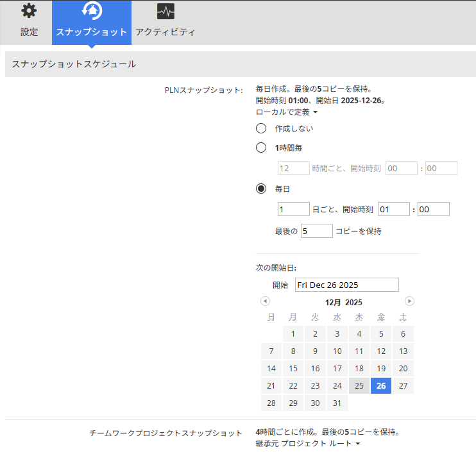Go to previous month in calendar
The image size is (476, 454).
pos(266,301)
